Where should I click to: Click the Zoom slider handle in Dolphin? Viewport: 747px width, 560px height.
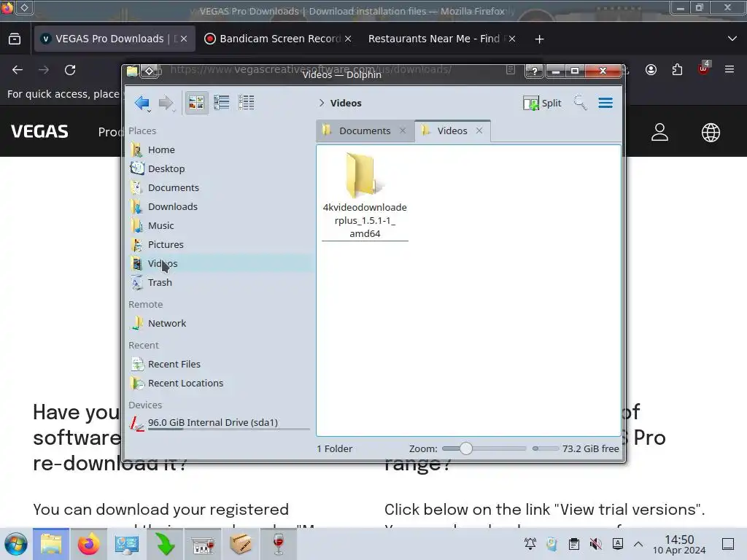466,448
